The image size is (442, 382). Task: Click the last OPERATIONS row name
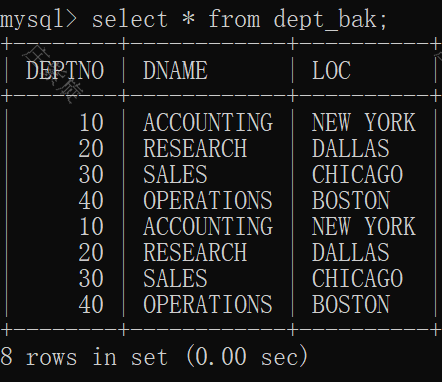pos(208,304)
